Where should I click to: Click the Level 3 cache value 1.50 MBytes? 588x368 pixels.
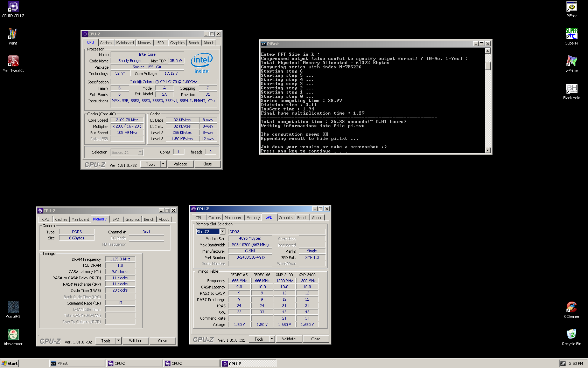[x=182, y=139]
